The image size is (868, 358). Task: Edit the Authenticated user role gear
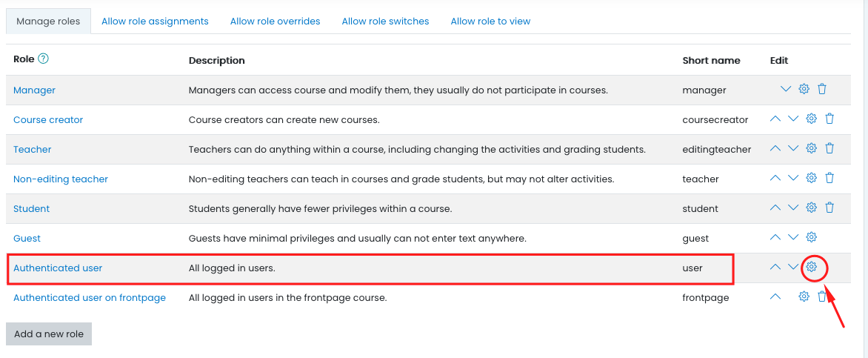[x=811, y=267]
